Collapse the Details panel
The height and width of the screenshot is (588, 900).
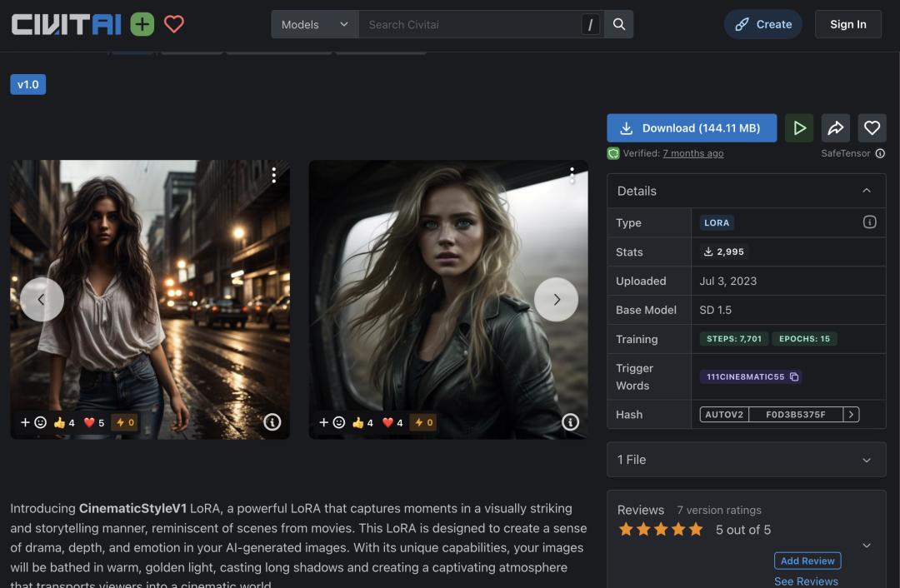pyautogui.click(x=866, y=191)
